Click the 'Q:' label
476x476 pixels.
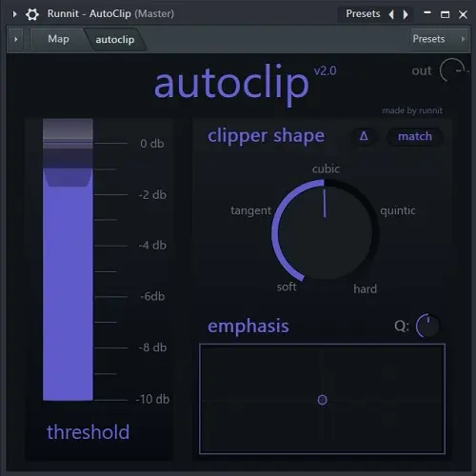pos(402,326)
